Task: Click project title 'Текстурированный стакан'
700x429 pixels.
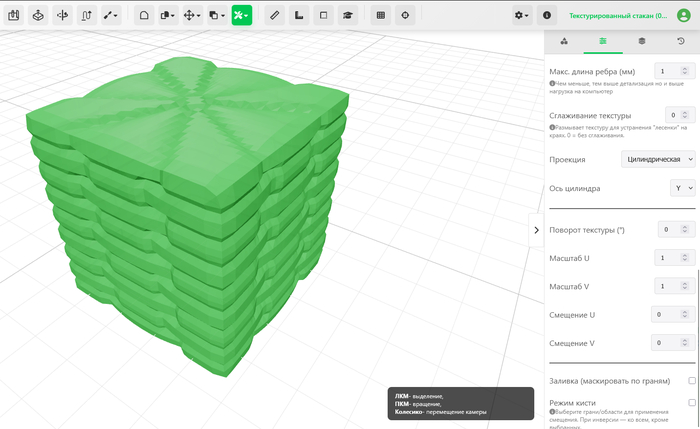Action: tap(618, 16)
